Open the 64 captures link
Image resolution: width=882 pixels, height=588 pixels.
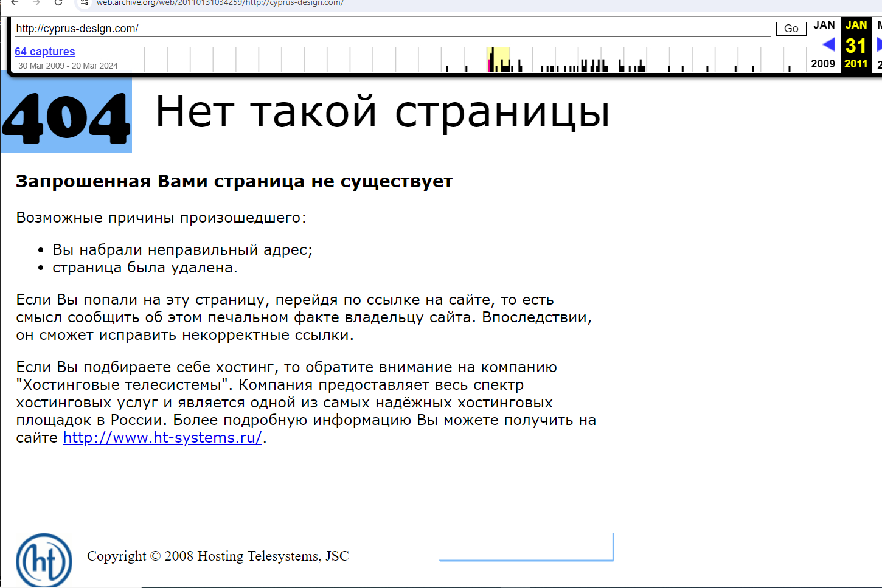[x=44, y=52]
